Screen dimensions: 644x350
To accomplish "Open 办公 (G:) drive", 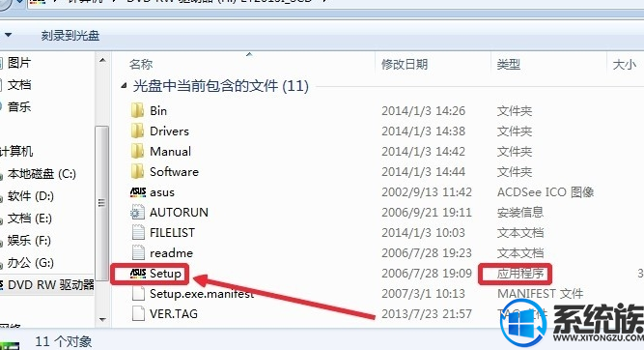I will click(30, 262).
